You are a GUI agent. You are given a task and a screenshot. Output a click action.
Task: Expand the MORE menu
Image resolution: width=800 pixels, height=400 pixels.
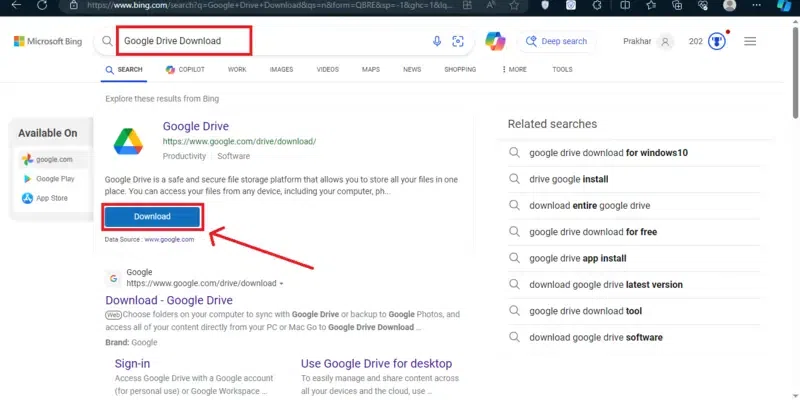click(x=514, y=70)
